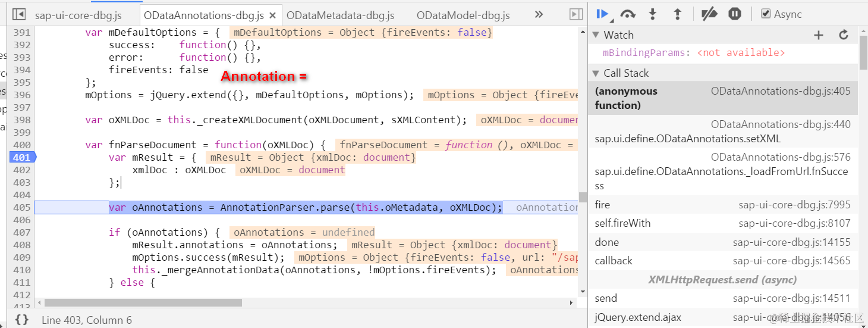The height and width of the screenshot is (328, 868).
Task: Click the 'Line 403, Column 6' status text
Action: [x=86, y=320]
